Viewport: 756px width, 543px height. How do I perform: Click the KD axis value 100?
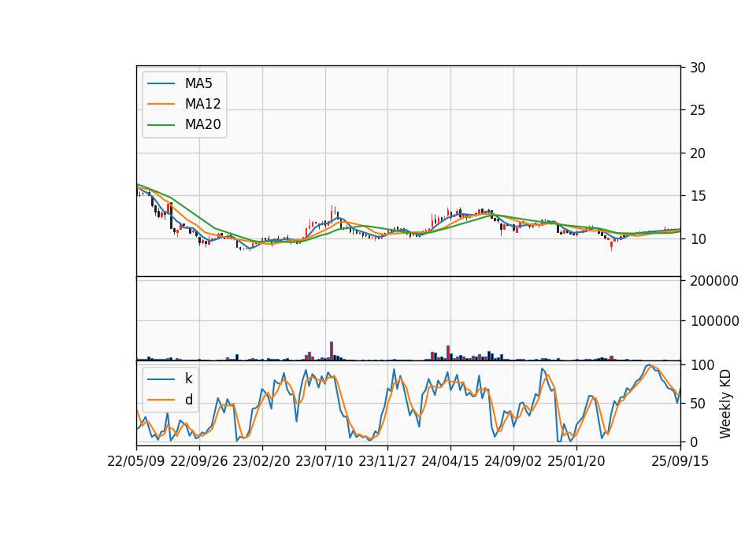coord(702,365)
